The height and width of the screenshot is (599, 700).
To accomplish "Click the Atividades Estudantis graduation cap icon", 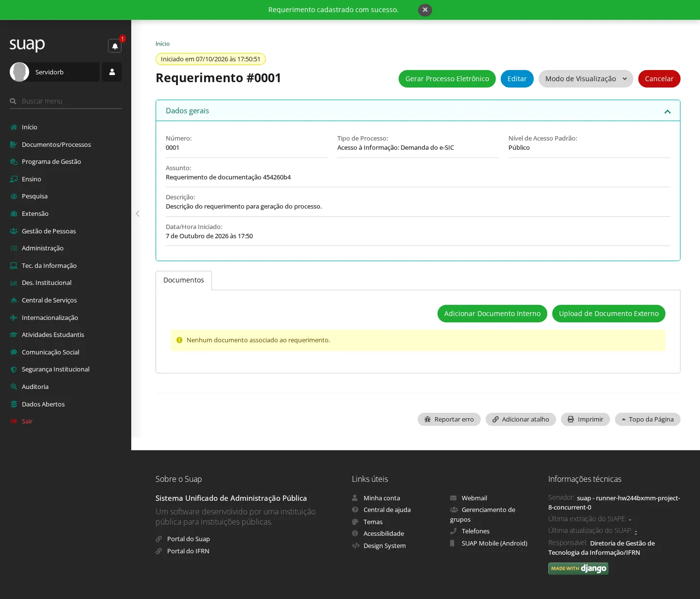I will tap(14, 335).
